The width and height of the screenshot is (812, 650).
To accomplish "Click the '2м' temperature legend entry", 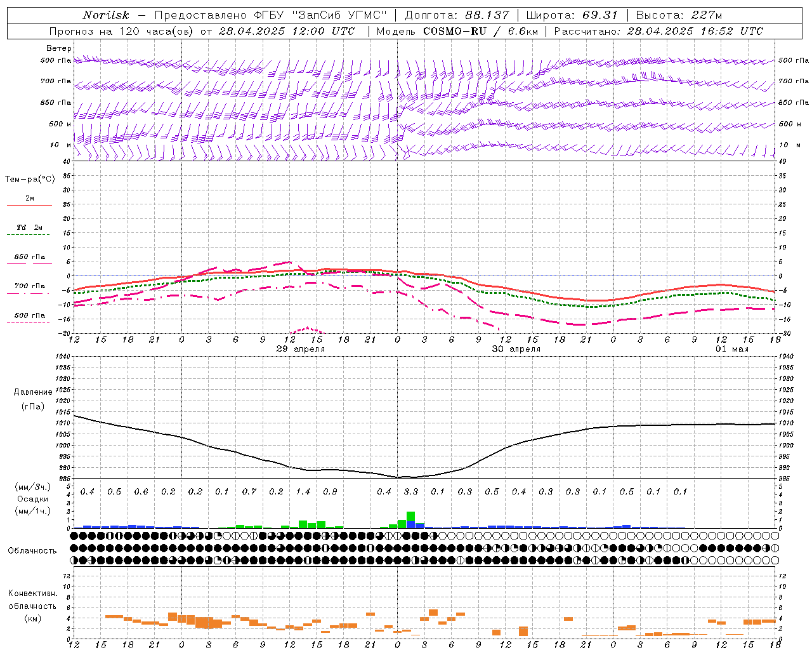I will click(30, 198).
